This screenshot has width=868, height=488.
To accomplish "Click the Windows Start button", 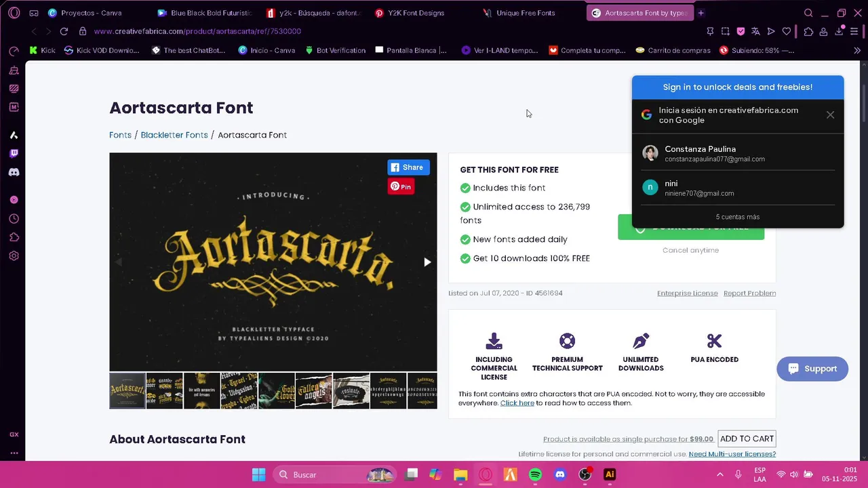I will [259, 474].
